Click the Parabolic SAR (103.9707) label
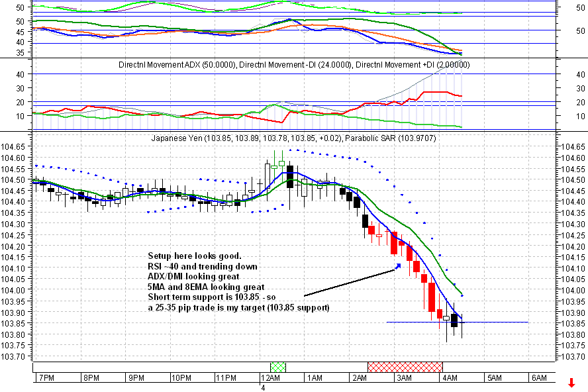The width and height of the screenshot is (588, 392). coord(391,138)
